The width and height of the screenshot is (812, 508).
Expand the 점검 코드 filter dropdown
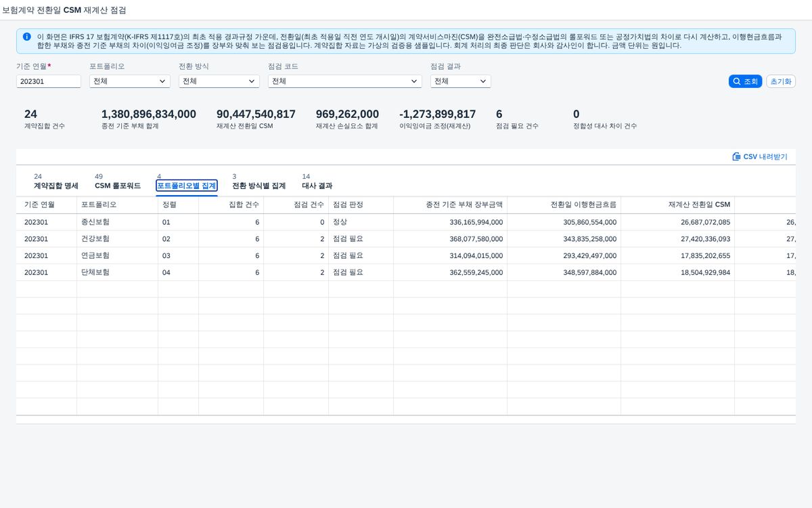[x=345, y=81]
